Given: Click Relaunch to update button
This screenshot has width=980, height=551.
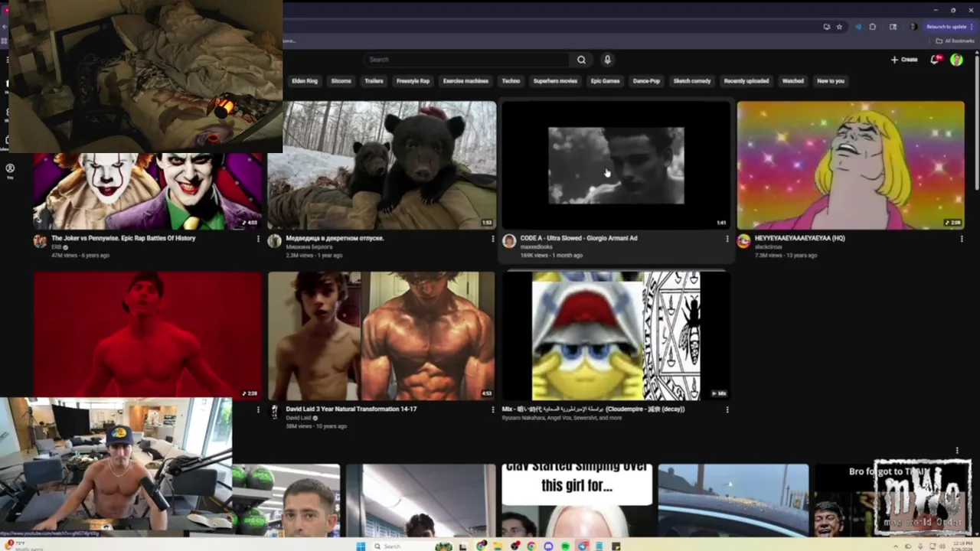Looking at the screenshot, I should [946, 27].
